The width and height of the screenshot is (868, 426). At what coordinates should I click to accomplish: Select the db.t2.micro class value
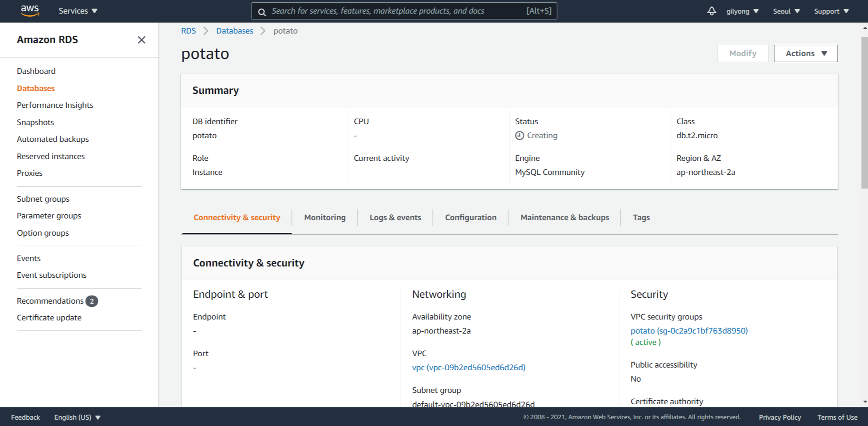pos(697,136)
